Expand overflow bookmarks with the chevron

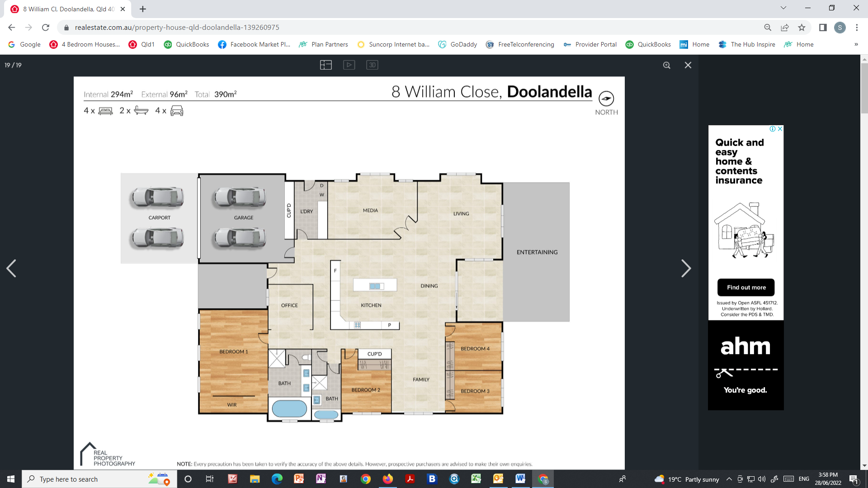(856, 44)
